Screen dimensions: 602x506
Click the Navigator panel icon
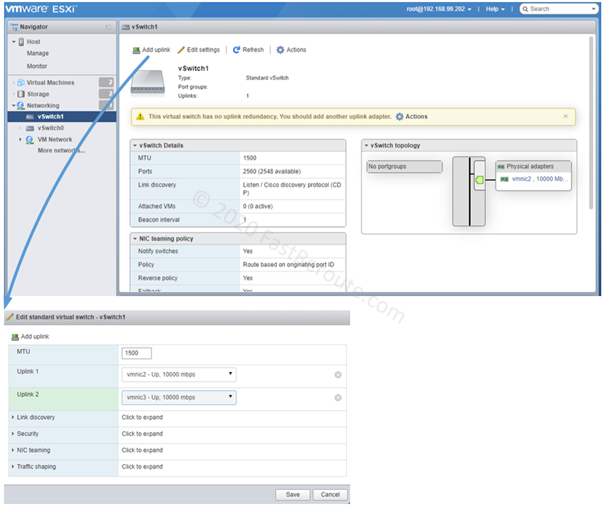(x=14, y=27)
